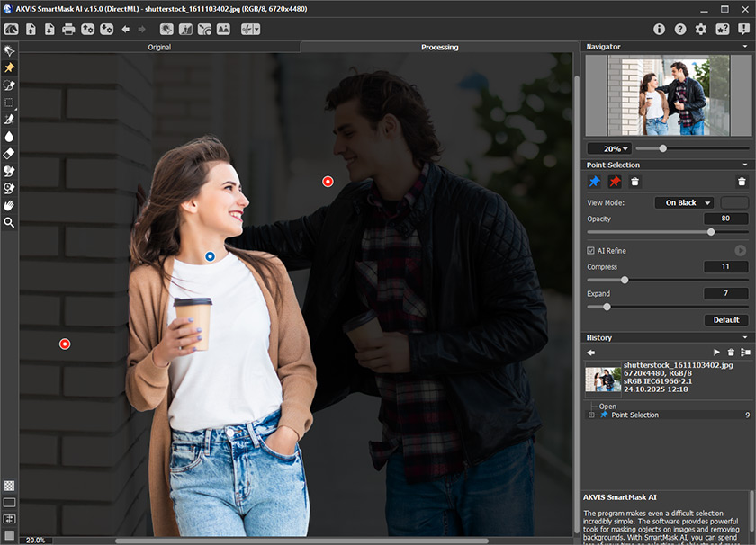Select the blue pin keep-point tool
Image resolution: width=756 pixels, height=545 pixels.
click(x=594, y=181)
